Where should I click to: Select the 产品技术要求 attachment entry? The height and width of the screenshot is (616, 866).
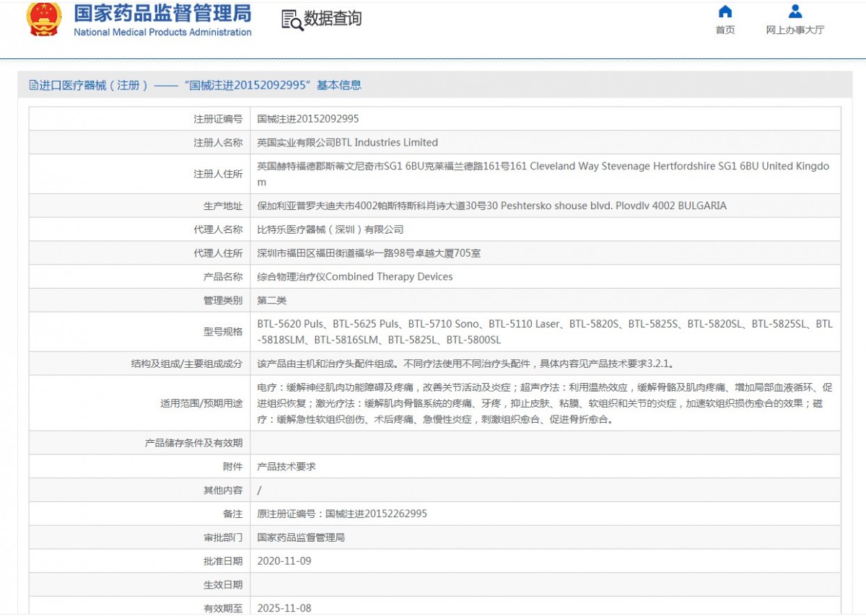(287, 467)
